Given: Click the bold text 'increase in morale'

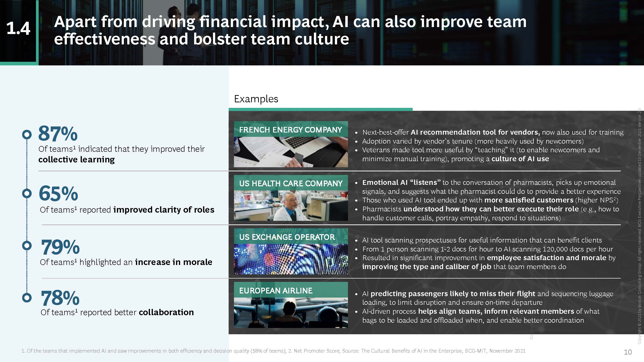Looking at the screenshot, I should click(174, 262).
